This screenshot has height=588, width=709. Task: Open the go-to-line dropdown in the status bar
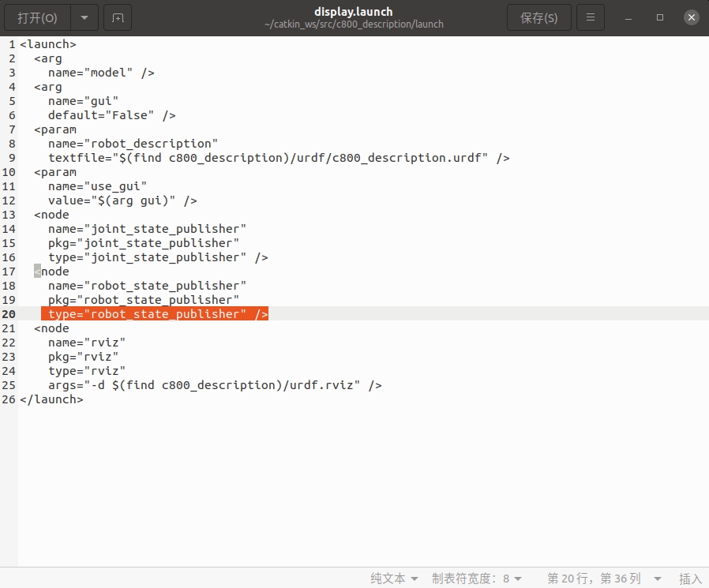(602, 579)
